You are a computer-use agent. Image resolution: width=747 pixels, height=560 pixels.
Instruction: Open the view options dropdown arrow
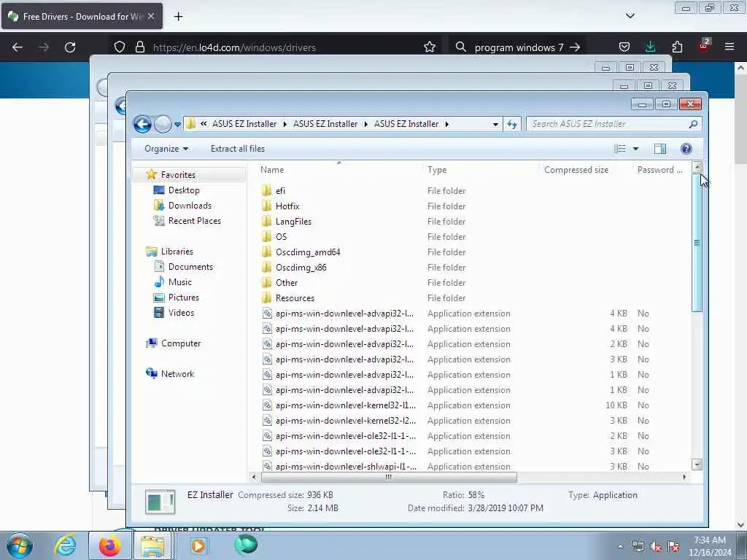point(635,149)
